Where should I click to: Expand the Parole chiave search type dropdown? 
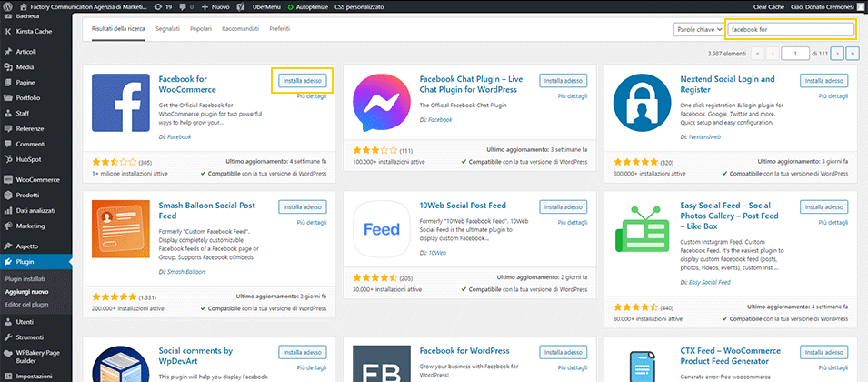click(x=700, y=29)
